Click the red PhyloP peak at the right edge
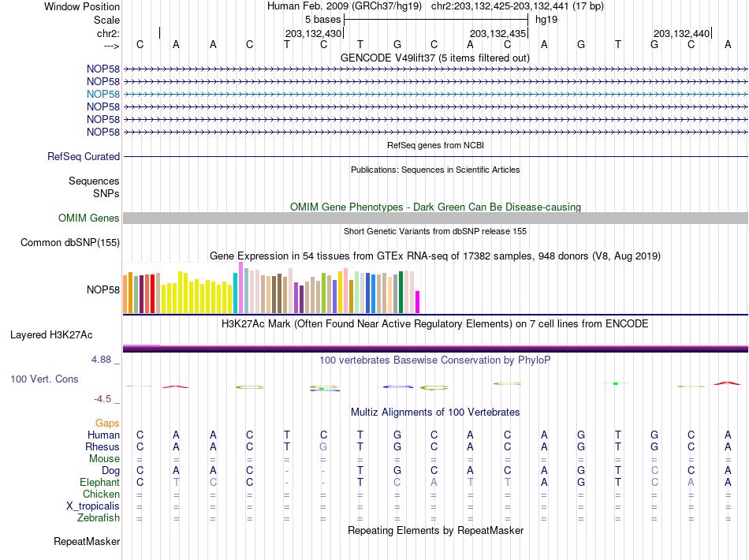This screenshot has height=560, width=749. coord(727,383)
